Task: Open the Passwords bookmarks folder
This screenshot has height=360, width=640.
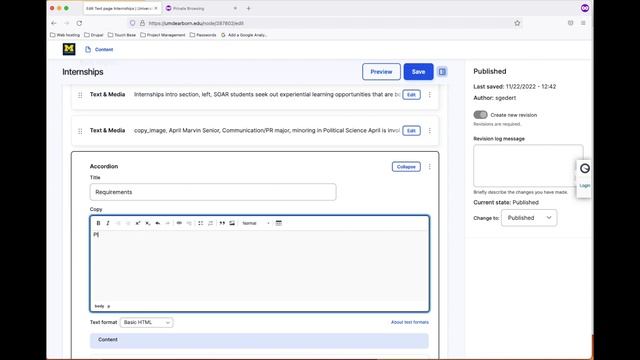Action: (x=203, y=35)
